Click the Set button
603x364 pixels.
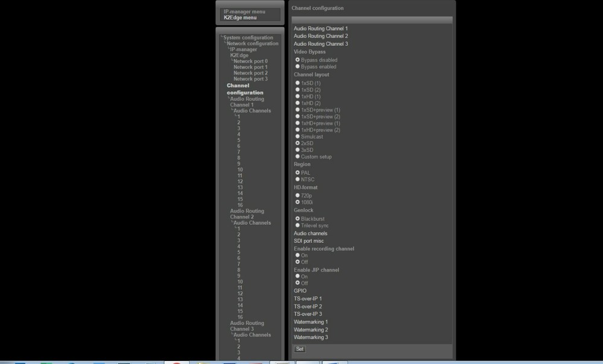[299, 349]
